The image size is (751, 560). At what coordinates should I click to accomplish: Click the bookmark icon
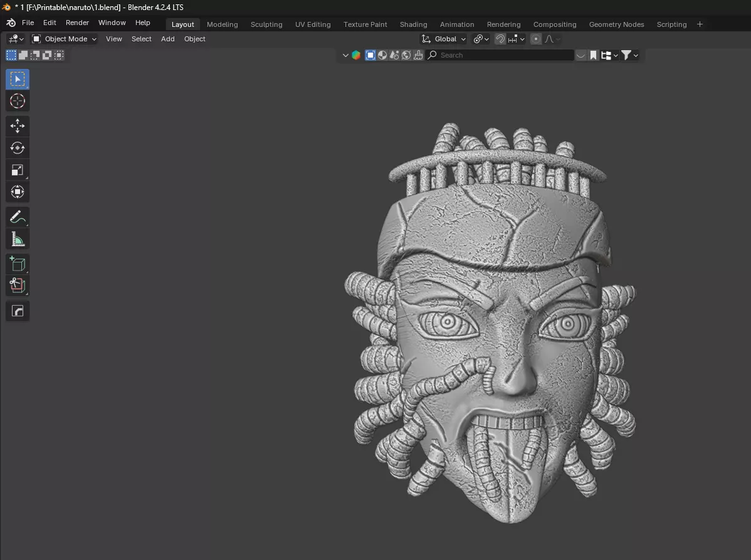594,56
